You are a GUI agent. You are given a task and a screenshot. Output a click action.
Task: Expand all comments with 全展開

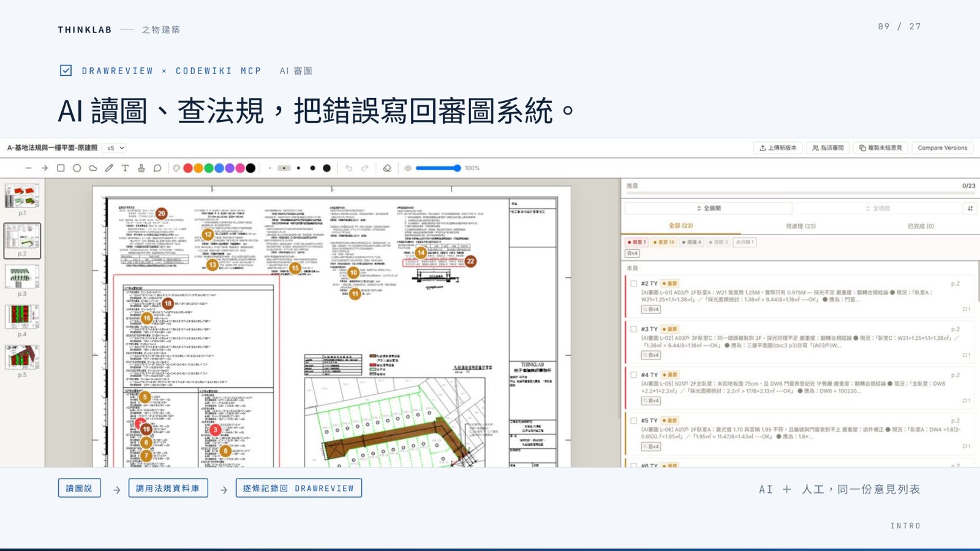tap(709, 208)
